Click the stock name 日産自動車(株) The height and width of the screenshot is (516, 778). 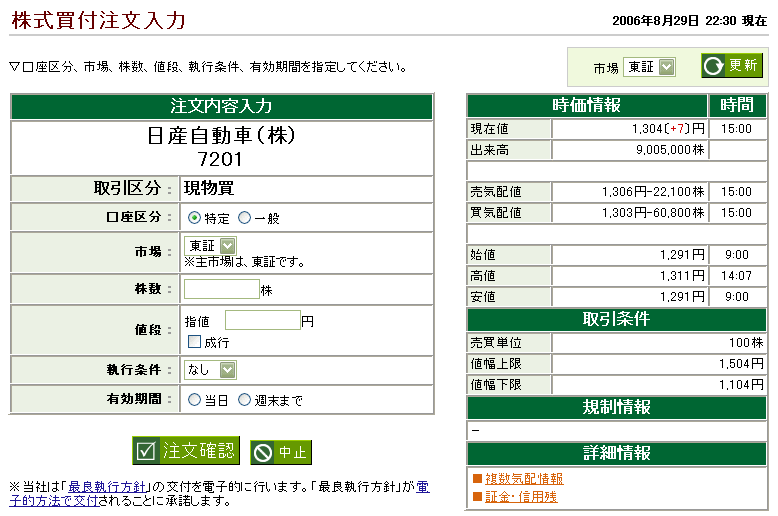(x=221, y=135)
